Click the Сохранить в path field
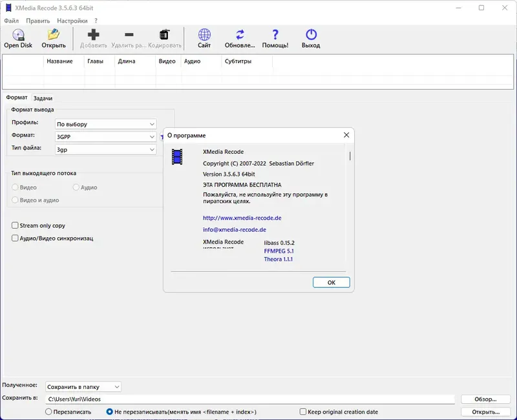The height and width of the screenshot is (420, 517). tap(250, 399)
